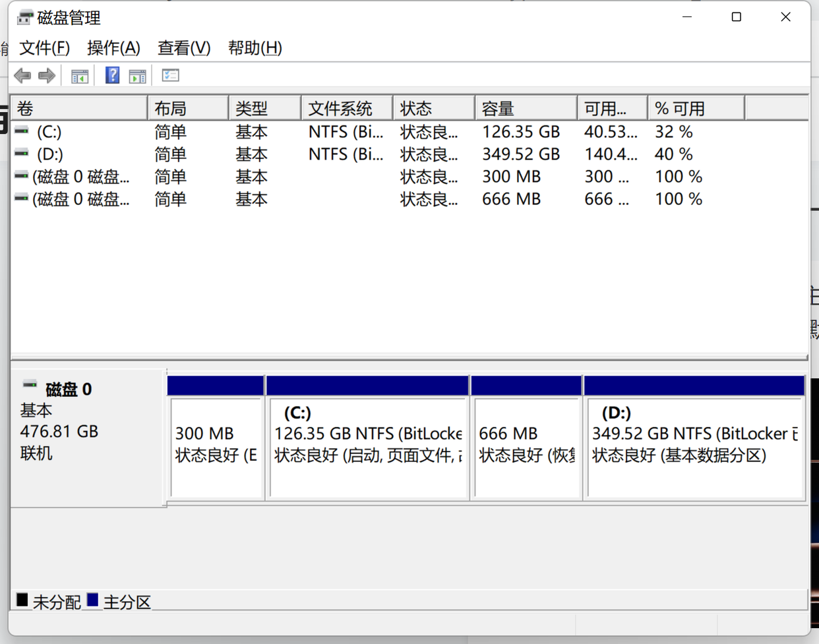This screenshot has width=819, height=644.
Task: Select the (D:) volume row in list
Action: click(x=409, y=154)
